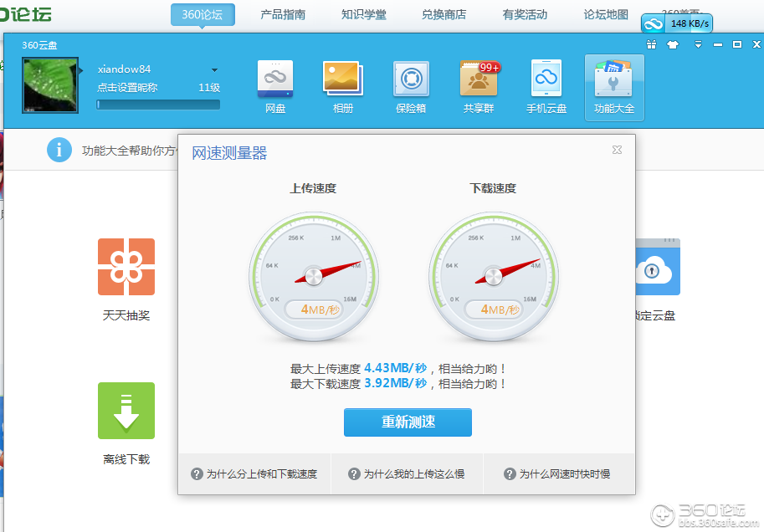Switch to the 产品指南 menu item
The image size is (764, 532).
[x=282, y=14]
